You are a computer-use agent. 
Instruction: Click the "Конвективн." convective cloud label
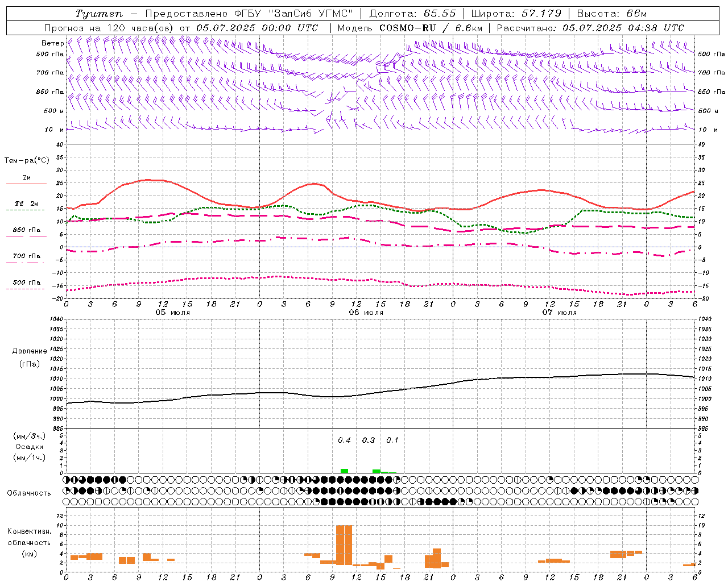point(30,531)
